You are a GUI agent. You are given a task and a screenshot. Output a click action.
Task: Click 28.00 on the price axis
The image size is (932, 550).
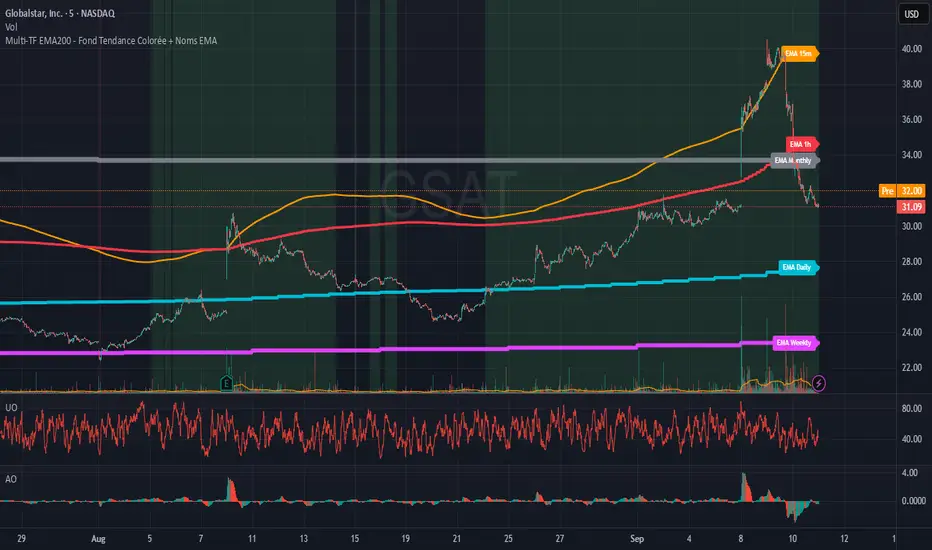(911, 262)
